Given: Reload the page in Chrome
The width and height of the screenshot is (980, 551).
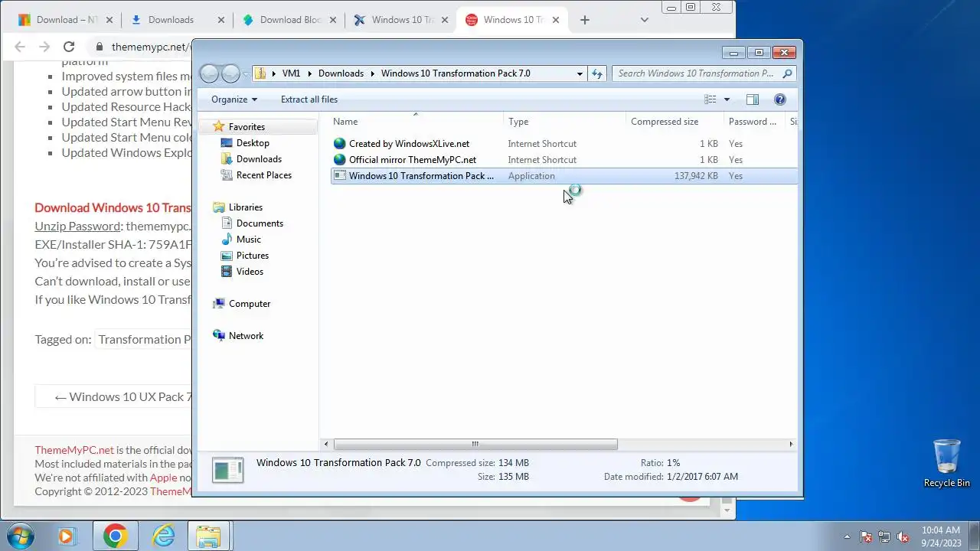Looking at the screenshot, I should pyautogui.click(x=69, y=47).
